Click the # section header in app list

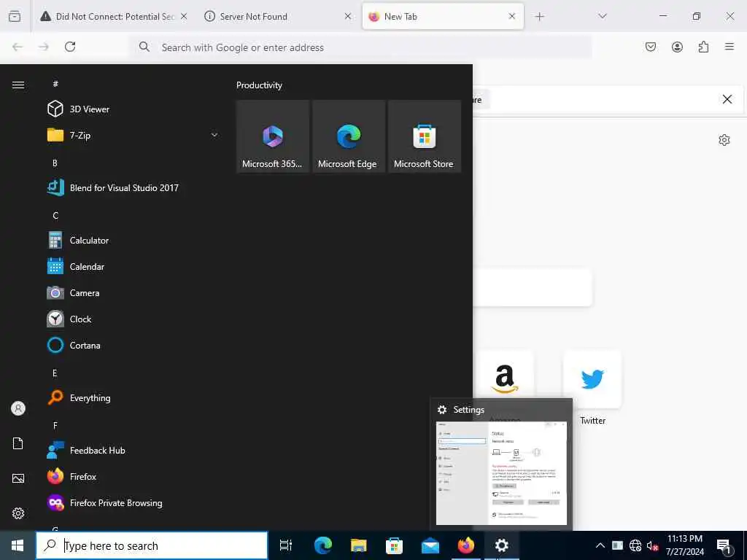[55, 84]
